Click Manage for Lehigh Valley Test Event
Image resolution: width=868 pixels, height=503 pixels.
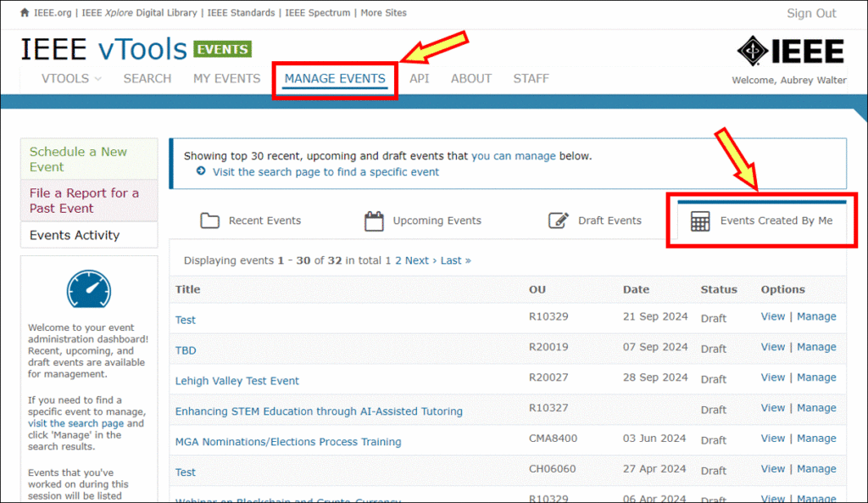pos(816,377)
